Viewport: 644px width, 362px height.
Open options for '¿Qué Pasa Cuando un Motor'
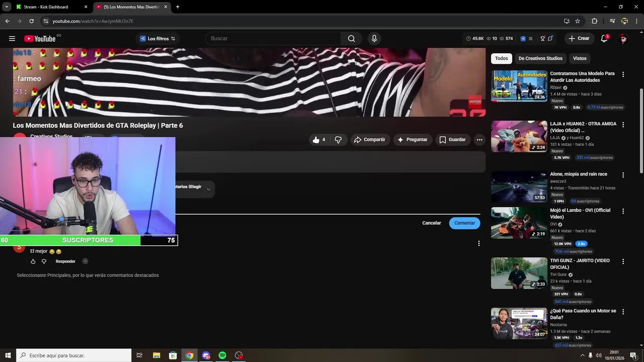tap(623, 312)
